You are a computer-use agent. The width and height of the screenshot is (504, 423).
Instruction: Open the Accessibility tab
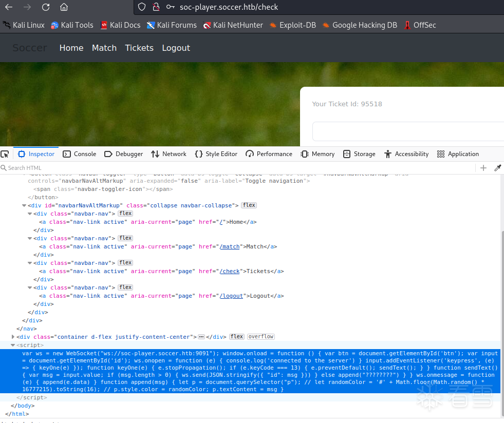pos(406,154)
